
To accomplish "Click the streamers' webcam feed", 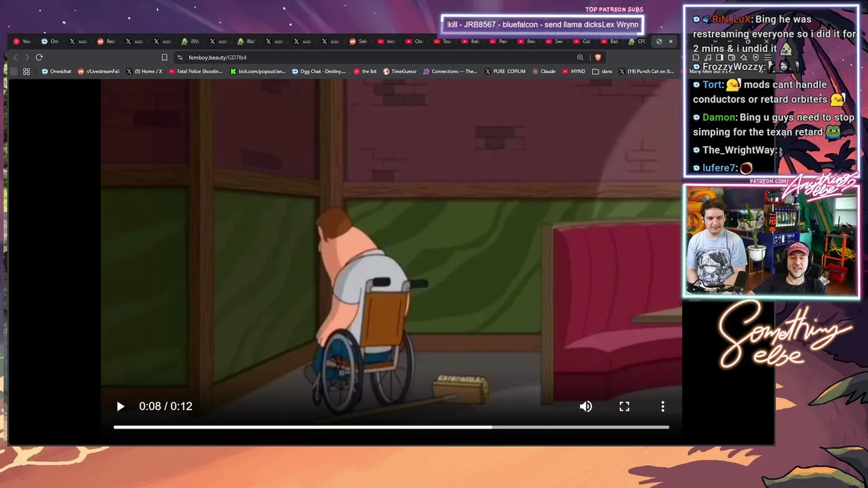I will pos(772,241).
